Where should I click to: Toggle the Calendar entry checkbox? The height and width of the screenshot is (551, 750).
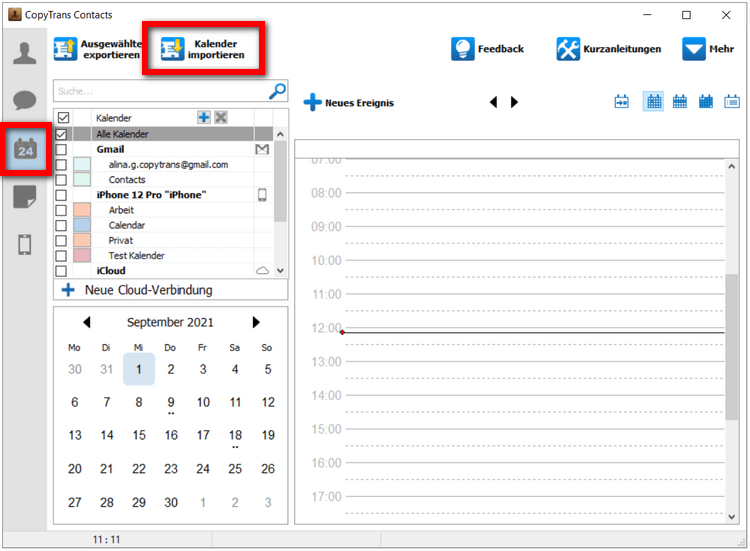coord(61,225)
